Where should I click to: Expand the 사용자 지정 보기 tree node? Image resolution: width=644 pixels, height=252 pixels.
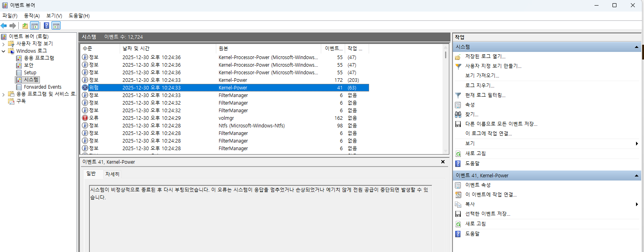[4, 44]
